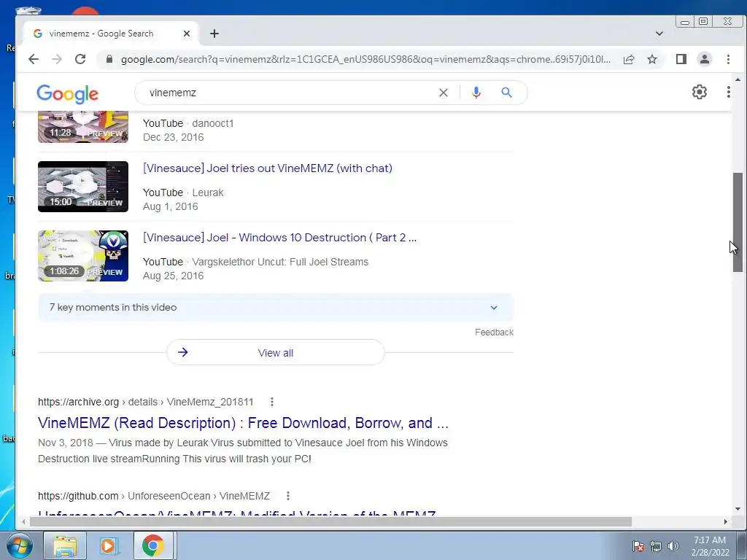Open 'Joel - Windows 10 Destruction' video link

pos(279,237)
